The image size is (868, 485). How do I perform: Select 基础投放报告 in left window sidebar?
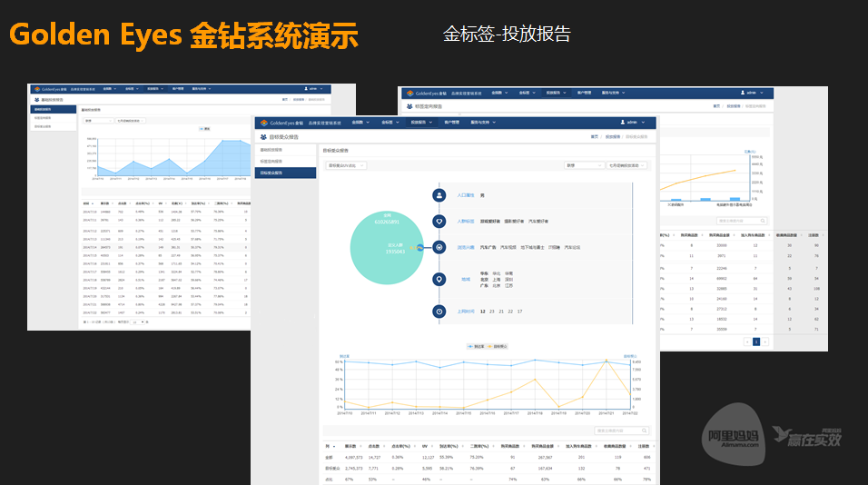coord(54,110)
